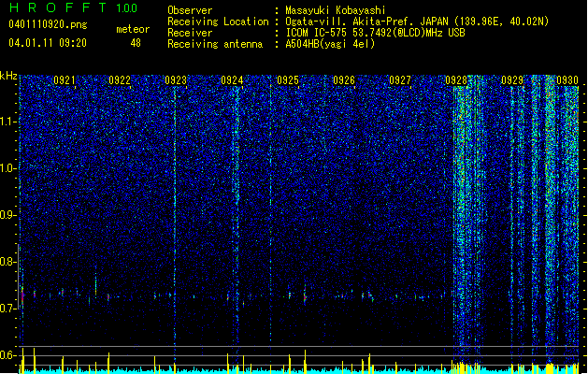This screenshot has width=588, height=374.
Task: Click the 1.0 kHz axis label
Action: pos(8,168)
